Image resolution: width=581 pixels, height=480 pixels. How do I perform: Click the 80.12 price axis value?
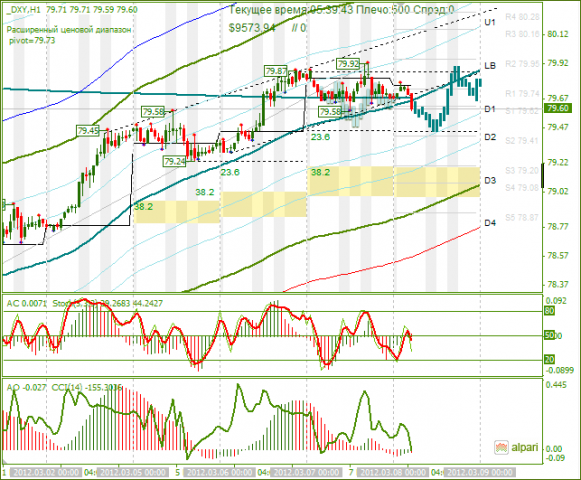click(558, 34)
